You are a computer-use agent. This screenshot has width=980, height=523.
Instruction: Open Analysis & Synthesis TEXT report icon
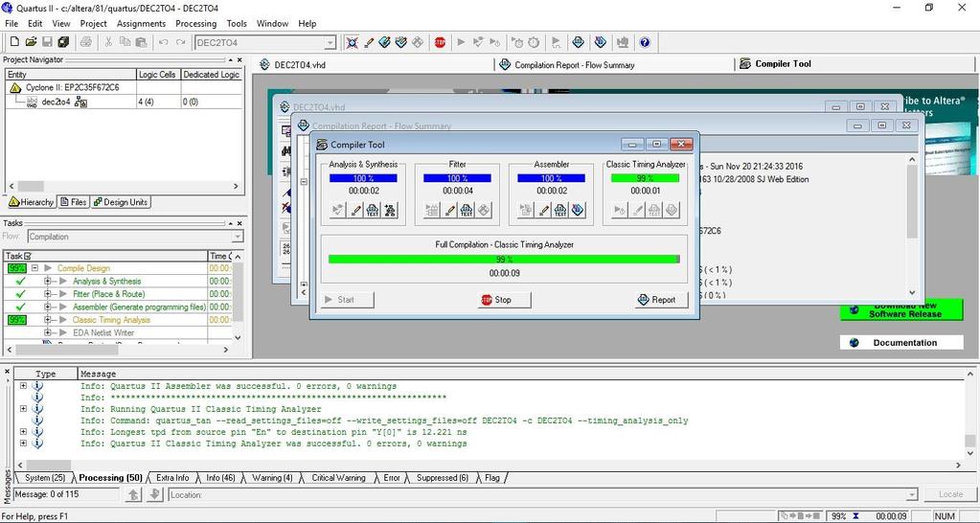pyautogui.click(x=373, y=211)
